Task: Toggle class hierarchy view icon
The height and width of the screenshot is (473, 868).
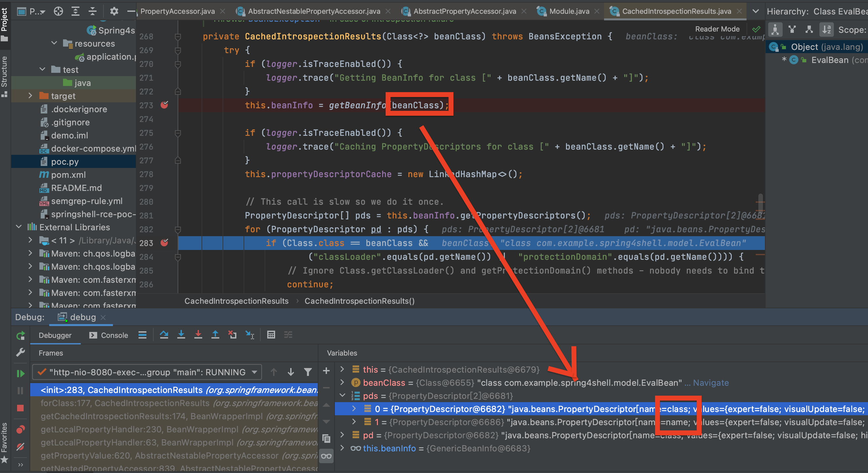Action: pos(775,30)
